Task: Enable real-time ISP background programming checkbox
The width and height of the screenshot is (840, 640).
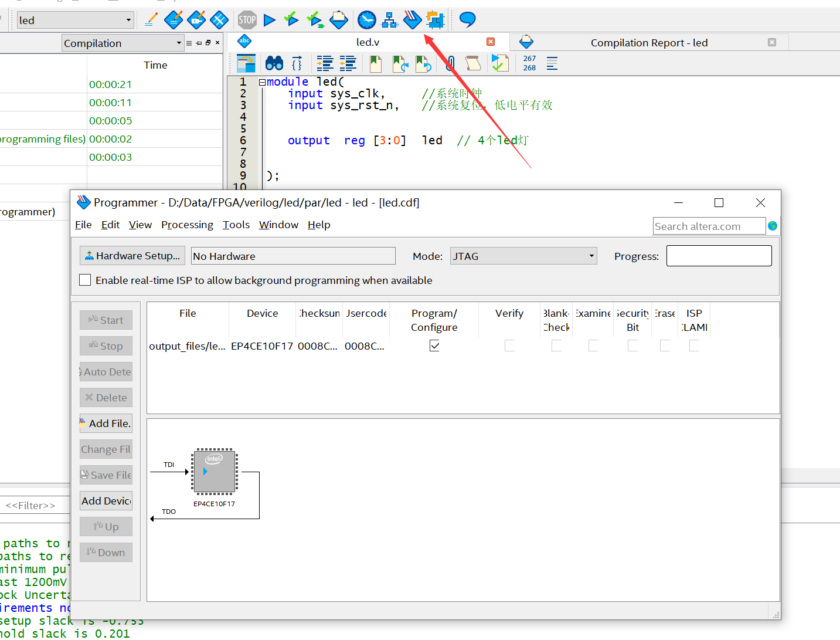Action: (85, 280)
